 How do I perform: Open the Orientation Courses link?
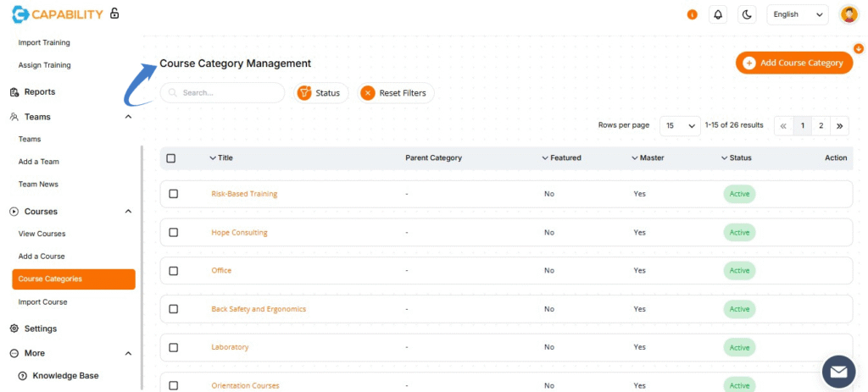click(x=245, y=386)
